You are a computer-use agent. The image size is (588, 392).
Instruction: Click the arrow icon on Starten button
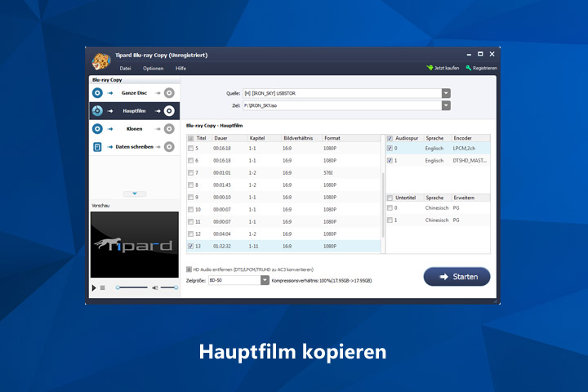click(x=443, y=277)
